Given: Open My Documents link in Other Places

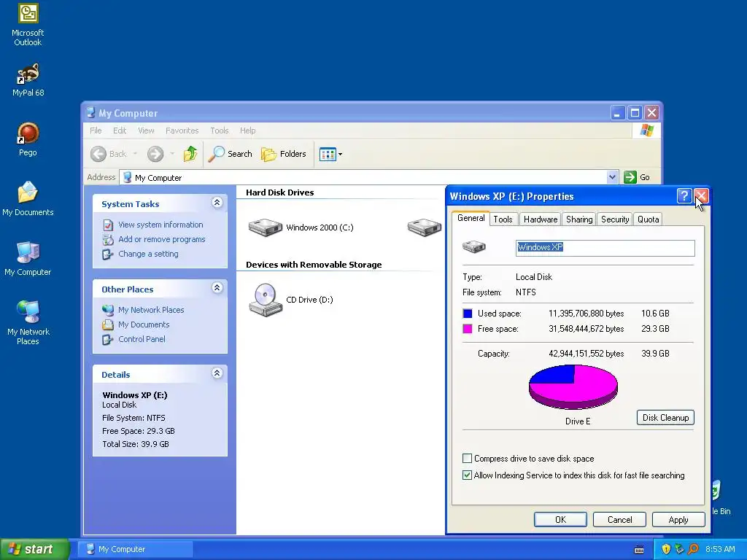Looking at the screenshot, I should click(144, 324).
